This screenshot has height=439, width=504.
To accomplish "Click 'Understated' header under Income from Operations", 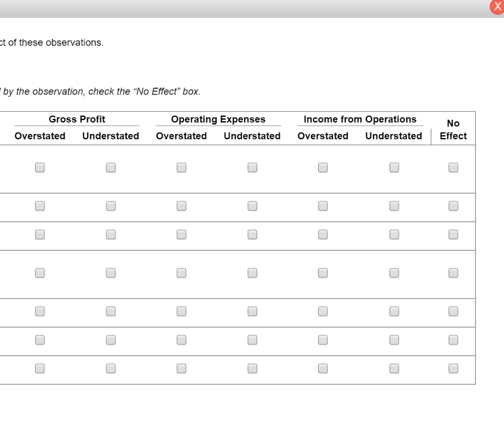I will pyautogui.click(x=394, y=136).
